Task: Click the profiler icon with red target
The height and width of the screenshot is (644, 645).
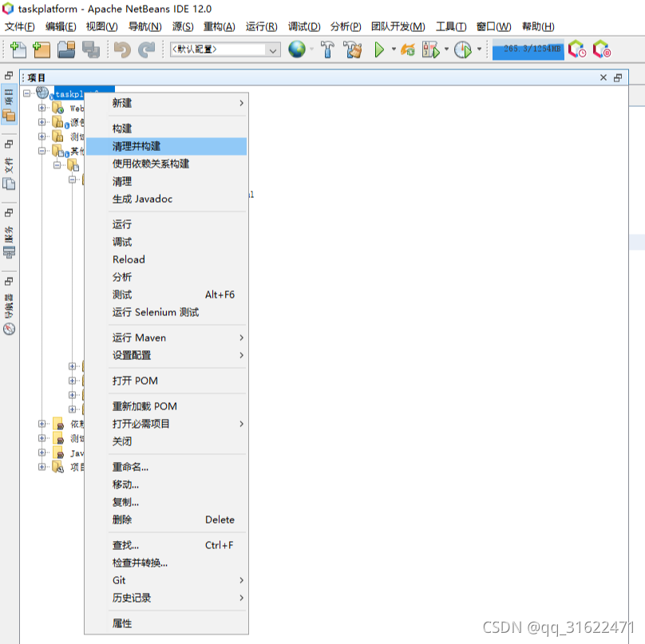Action: tap(602, 49)
